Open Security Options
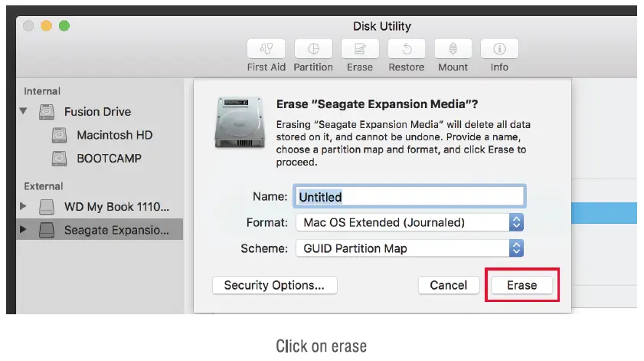 click(274, 285)
